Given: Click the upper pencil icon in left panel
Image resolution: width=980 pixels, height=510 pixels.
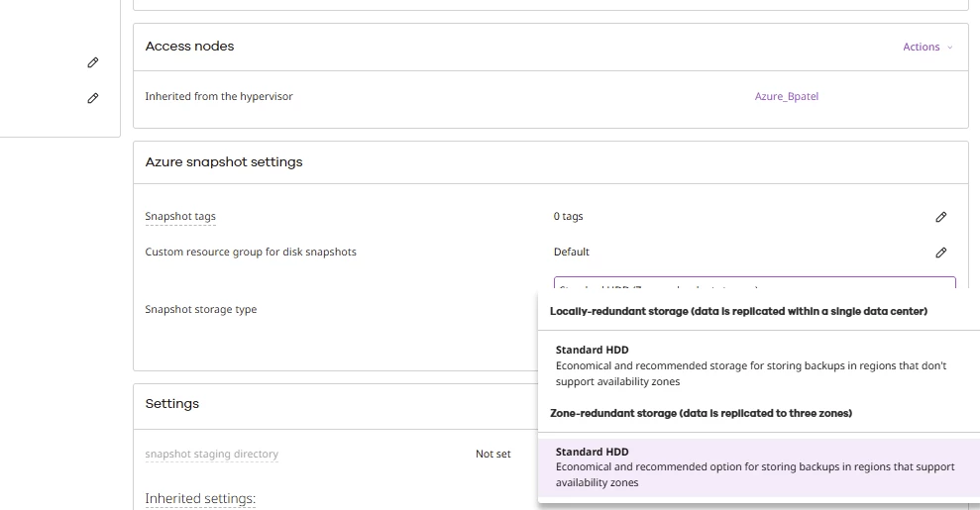Looking at the screenshot, I should pos(93,62).
